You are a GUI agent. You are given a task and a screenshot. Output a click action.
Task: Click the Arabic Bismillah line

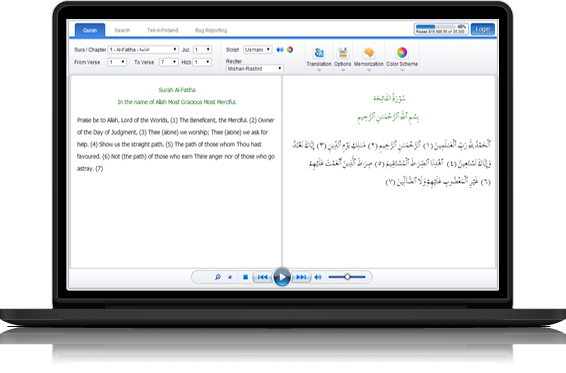point(388,117)
